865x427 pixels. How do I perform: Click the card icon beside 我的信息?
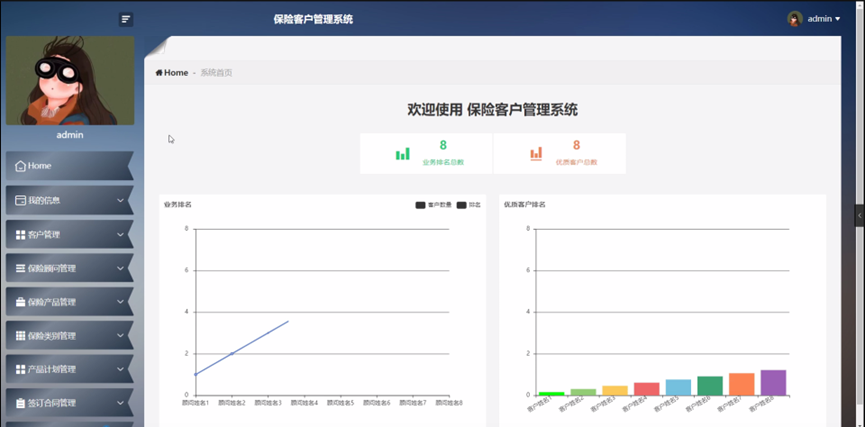pos(20,200)
